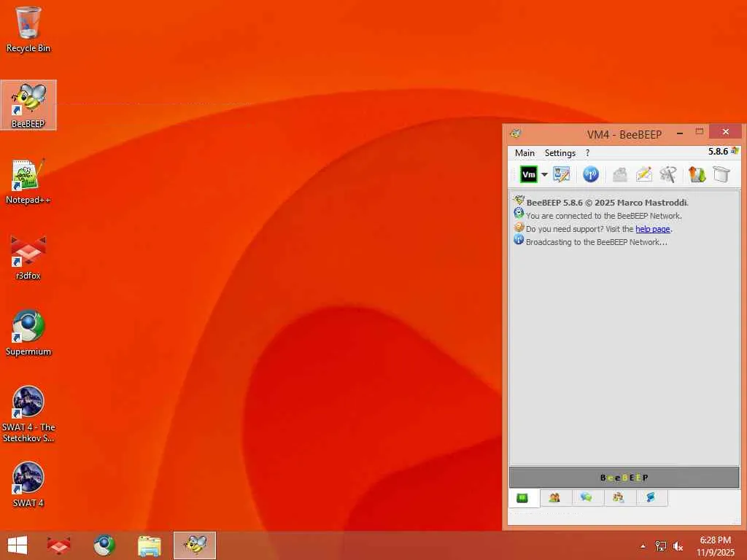Click "Broadcasting to the BeeBEEP Network..." text
The height and width of the screenshot is (560, 747).
(x=597, y=242)
